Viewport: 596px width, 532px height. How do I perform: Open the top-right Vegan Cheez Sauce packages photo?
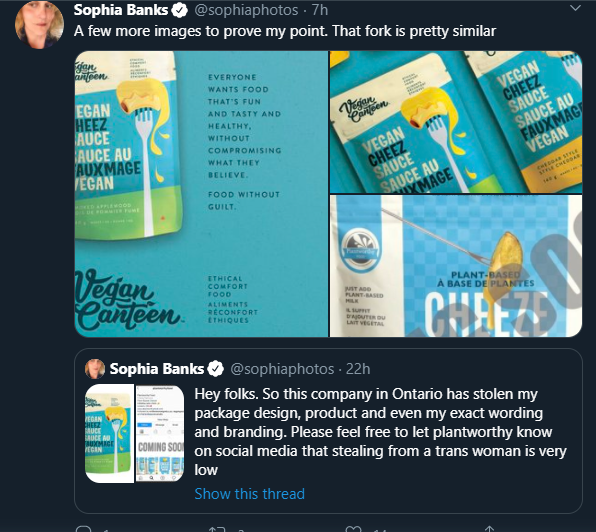click(456, 122)
